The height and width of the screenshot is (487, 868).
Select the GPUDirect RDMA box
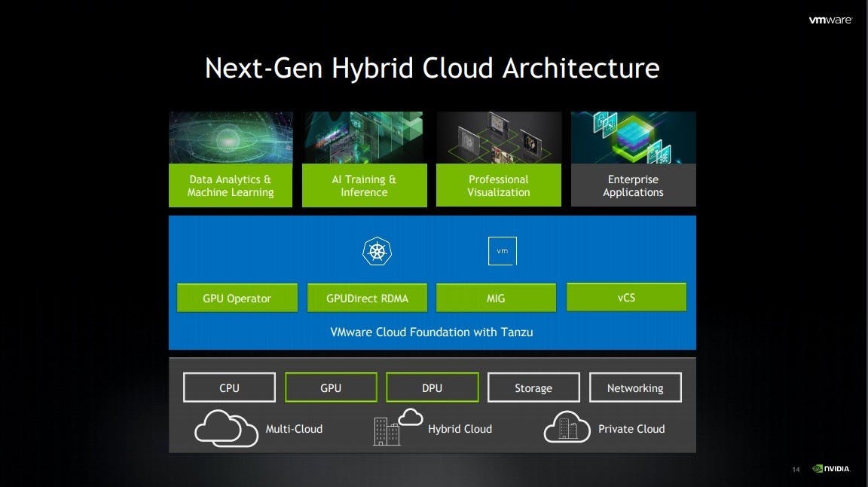(x=367, y=298)
